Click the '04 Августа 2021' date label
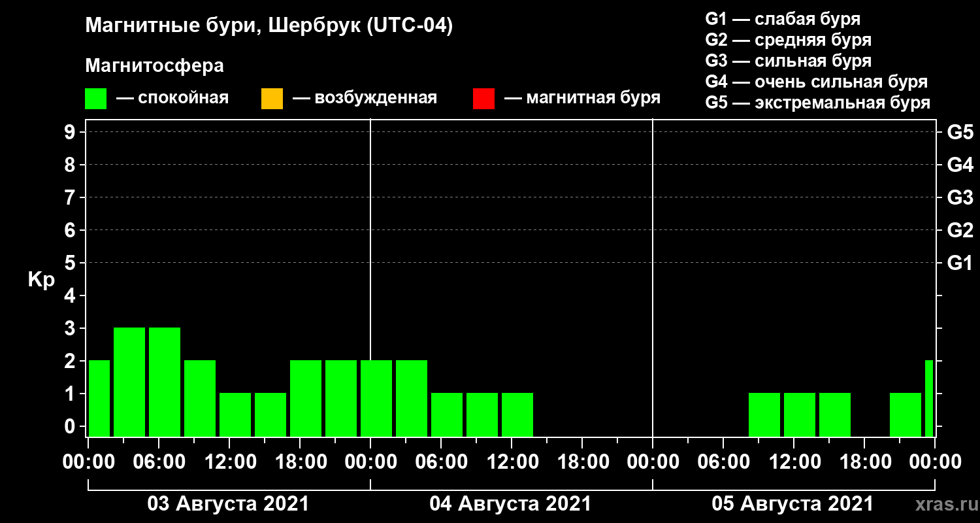This screenshot has height=523, width=980. click(x=510, y=504)
